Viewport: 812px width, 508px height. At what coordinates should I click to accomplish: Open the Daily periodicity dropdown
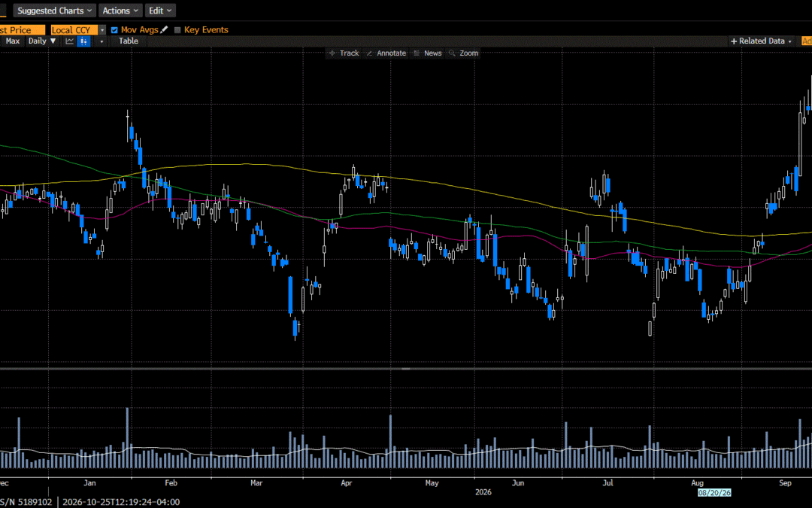point(42,41)
